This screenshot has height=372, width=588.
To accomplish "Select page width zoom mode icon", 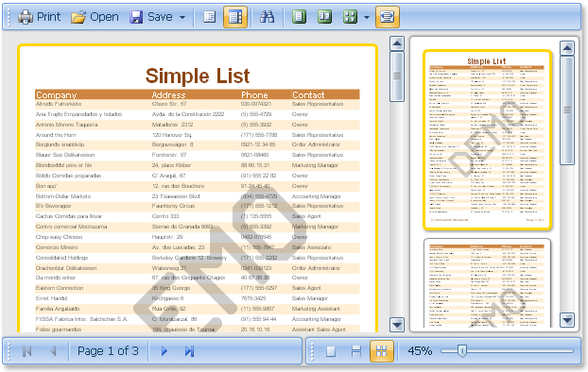I will click(x=355, y=351).
